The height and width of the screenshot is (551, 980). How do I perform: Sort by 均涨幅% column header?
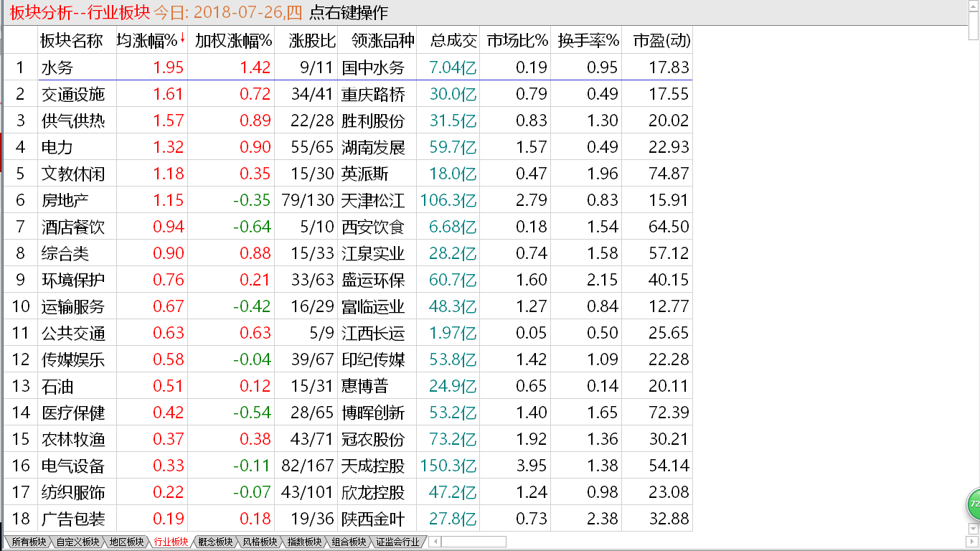146,41
